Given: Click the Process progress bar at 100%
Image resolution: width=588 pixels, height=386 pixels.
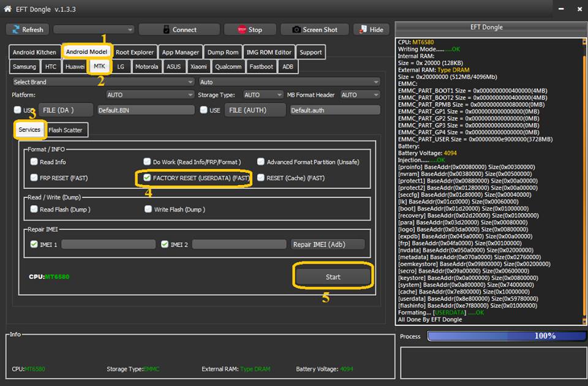Looking at the screenshot, I should click(507, 336).
